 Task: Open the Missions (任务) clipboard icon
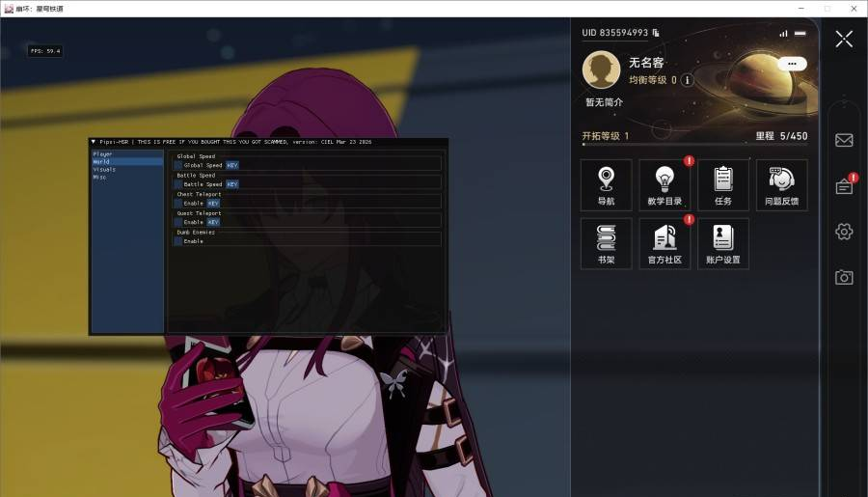tap(723, 185)
